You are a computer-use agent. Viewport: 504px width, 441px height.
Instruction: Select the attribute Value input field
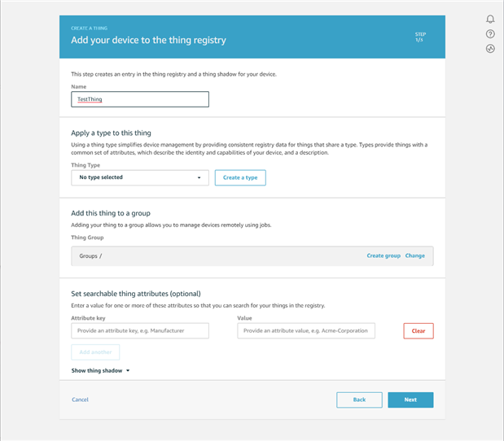point(306,330)
